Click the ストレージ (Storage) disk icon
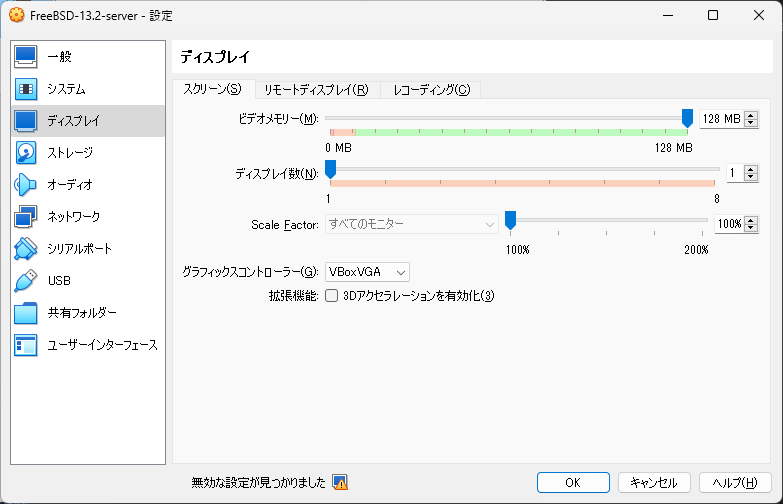This screenshot has height=504, width=783. (x=26, y=153)
